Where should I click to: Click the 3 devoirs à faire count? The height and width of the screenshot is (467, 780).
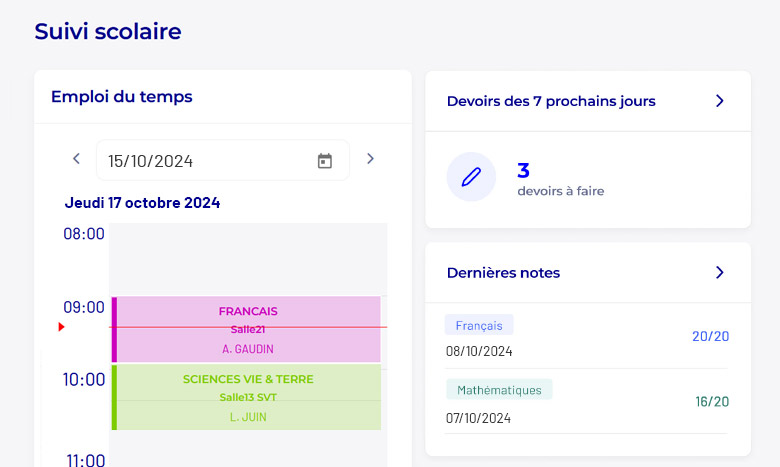click(x=561, y=179)
